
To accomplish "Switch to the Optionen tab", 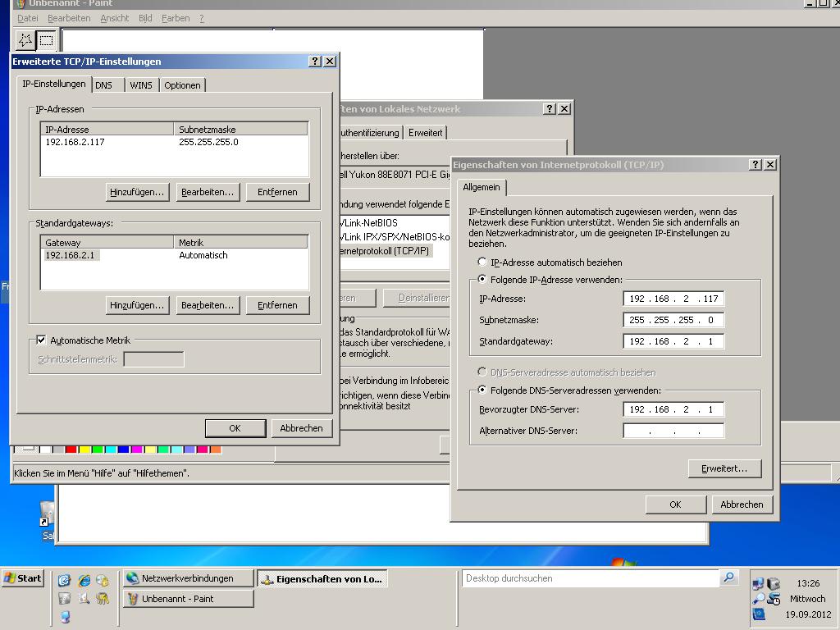I will [182, 85].
